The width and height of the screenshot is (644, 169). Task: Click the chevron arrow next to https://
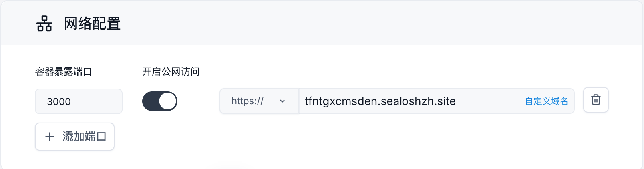(x=282, y=101)
